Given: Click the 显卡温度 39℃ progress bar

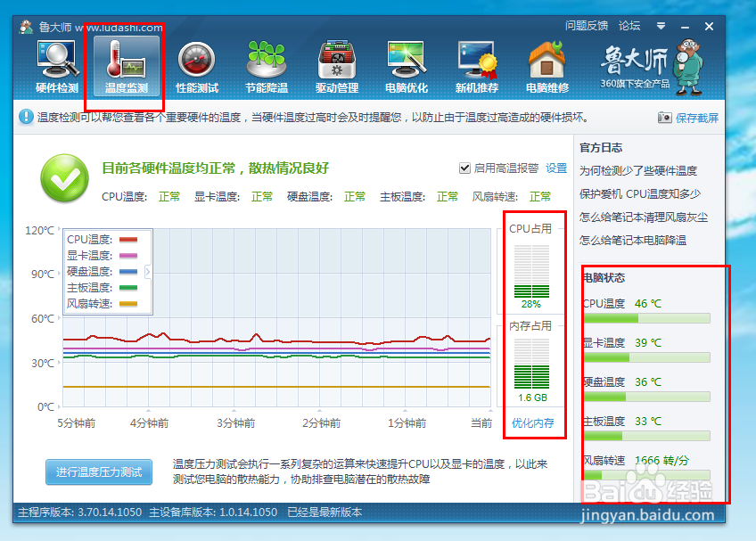Looking at the screenshot, I should [646, 357].
